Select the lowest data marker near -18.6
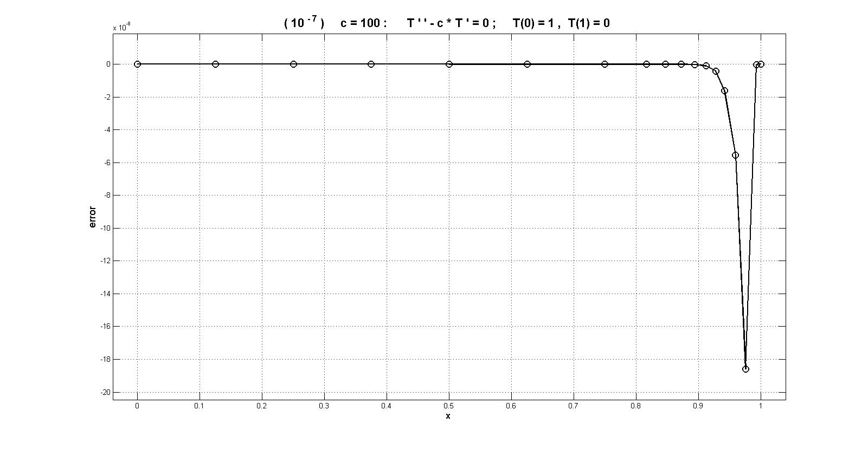Image resolution: width=868 pixels, height=449 pixels. coord(745,369)
